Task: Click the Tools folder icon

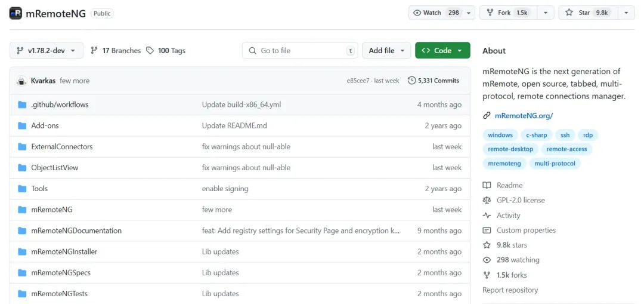Action: pos(22,189)
